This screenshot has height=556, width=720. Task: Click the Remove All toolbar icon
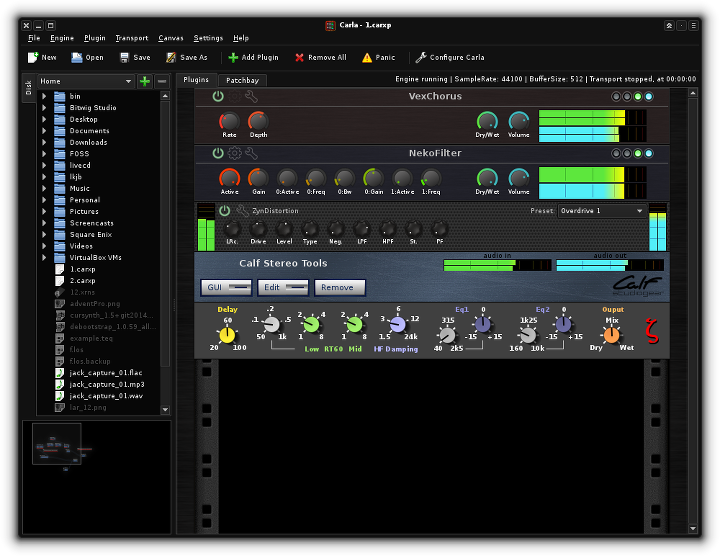tap(300, 58)
